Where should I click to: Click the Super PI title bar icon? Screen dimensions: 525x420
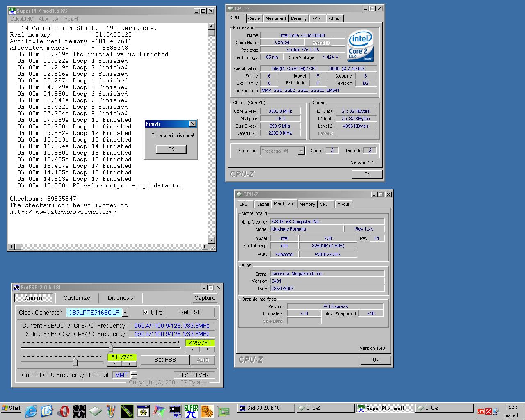click(x=12, y=11)
